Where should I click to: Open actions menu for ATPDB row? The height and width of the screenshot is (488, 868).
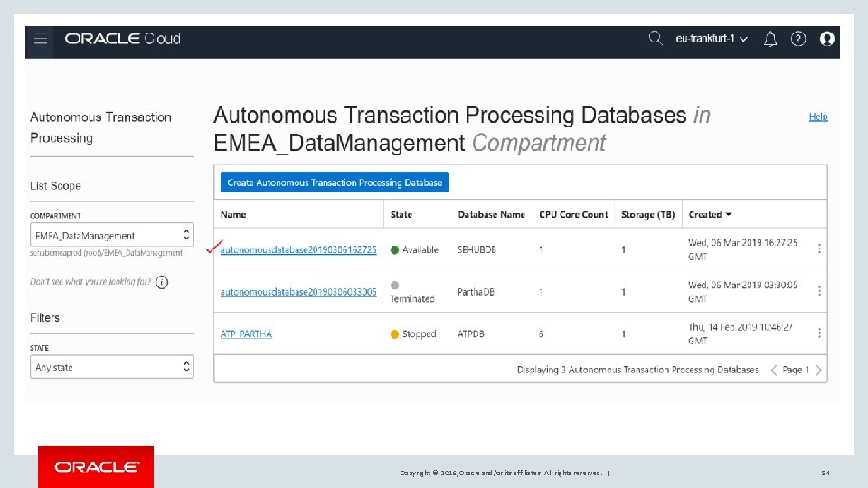pos(819,333)
